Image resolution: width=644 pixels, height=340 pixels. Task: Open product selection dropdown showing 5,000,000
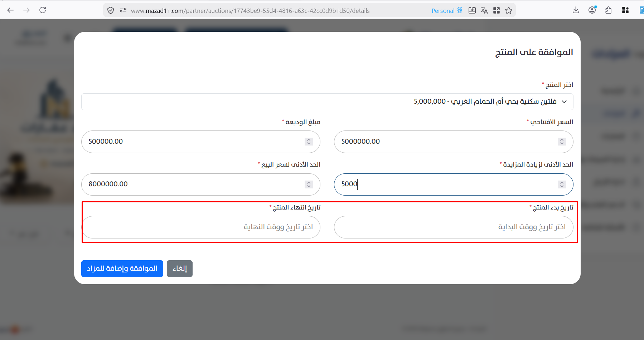(327, 102)
